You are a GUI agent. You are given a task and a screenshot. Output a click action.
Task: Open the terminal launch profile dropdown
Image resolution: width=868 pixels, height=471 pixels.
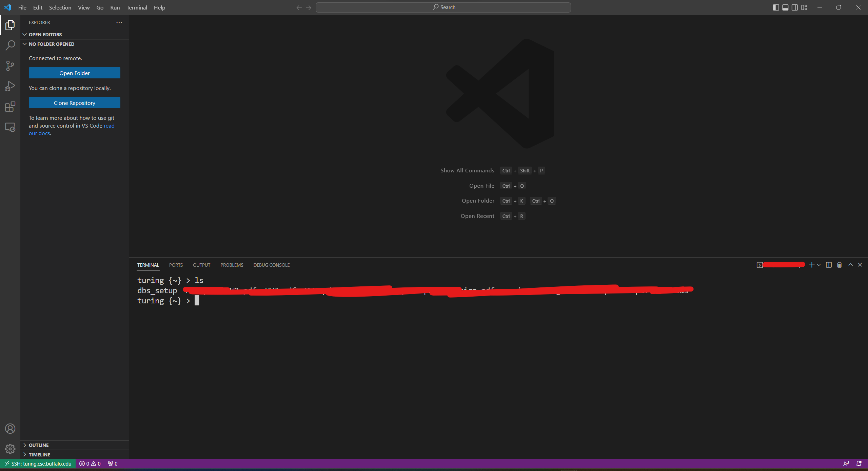click(818, 265)
